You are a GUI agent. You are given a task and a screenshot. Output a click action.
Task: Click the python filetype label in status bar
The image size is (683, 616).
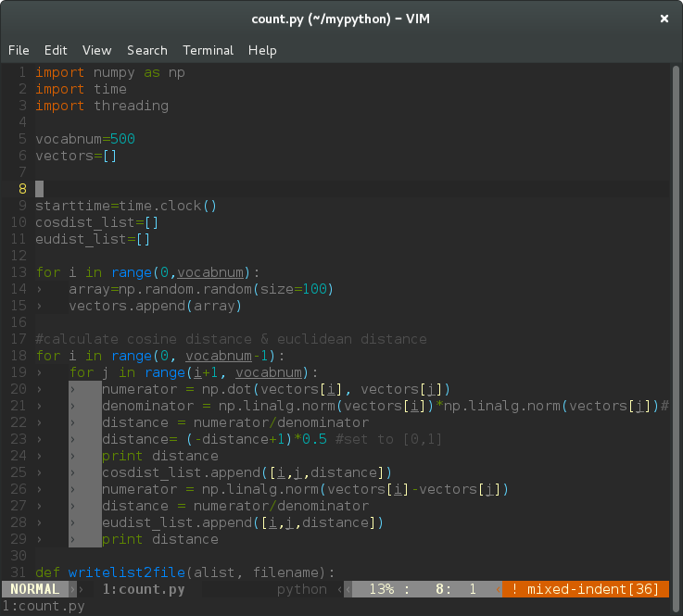(x=302, y=589)
